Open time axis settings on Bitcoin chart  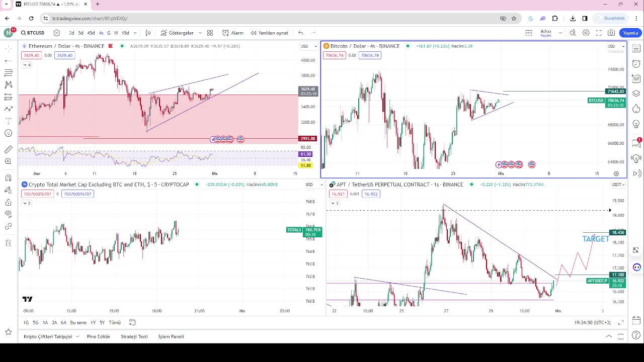616,173
